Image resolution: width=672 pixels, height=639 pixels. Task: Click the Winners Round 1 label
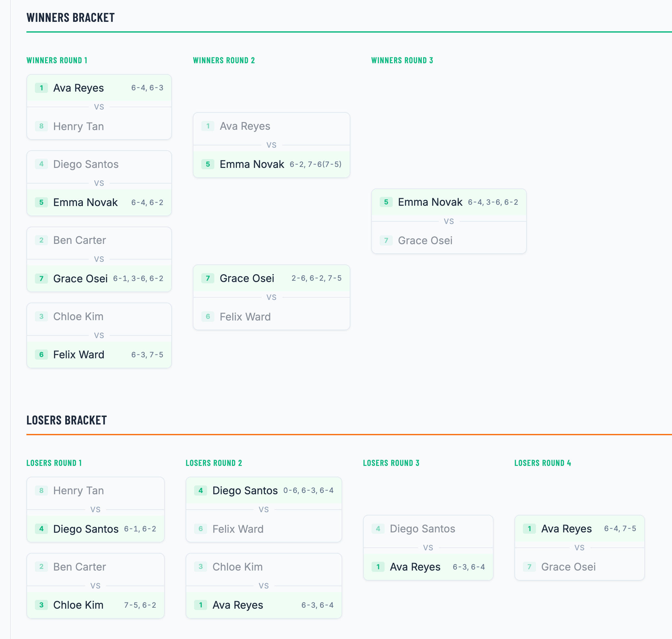(x=57, y=60)
